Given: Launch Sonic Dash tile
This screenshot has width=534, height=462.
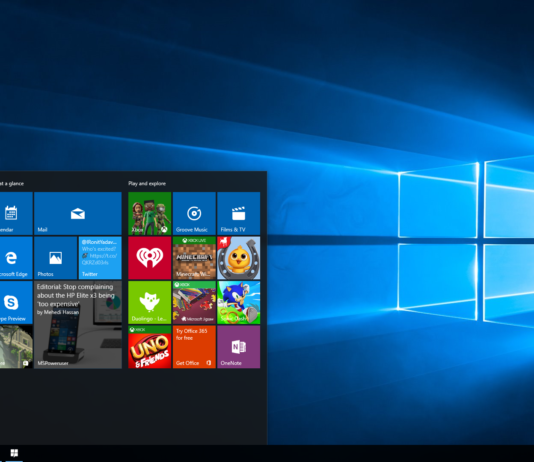Looking at the screenshot, I should click(x=238, y=302).
